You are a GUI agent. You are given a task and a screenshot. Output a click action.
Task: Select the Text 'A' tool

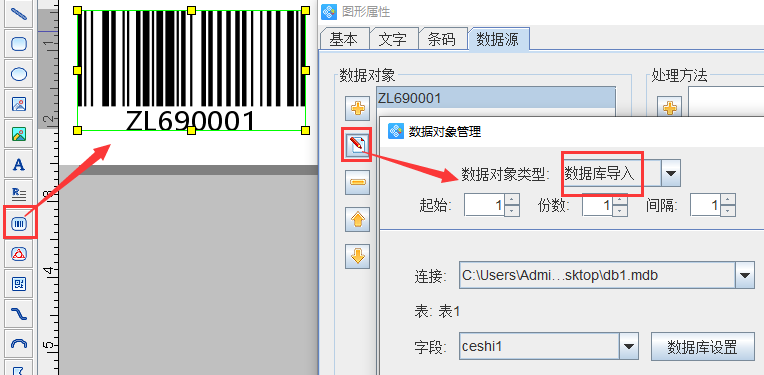click(19, 164)
